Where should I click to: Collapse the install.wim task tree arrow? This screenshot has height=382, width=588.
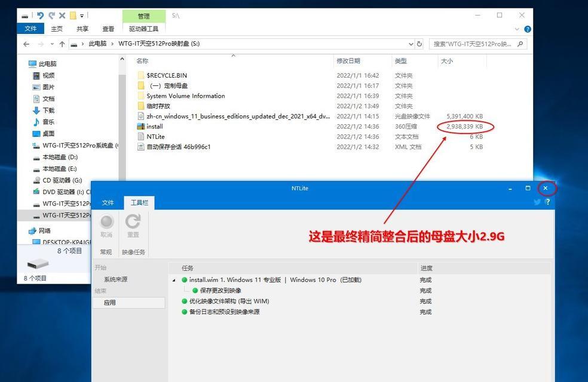(x=174, y=280)
